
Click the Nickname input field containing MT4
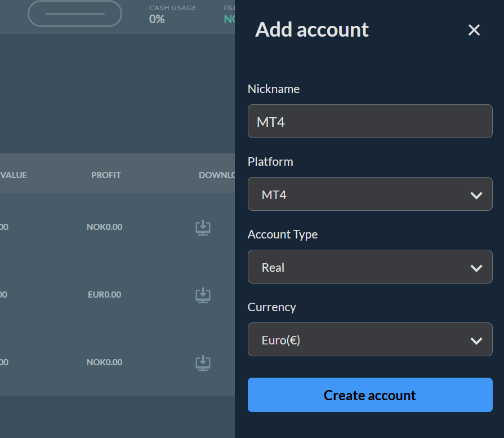370,121
